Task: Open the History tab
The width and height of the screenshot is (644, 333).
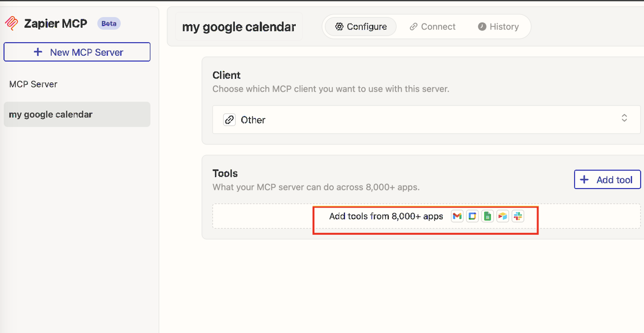Action: (x=498, y=26)
